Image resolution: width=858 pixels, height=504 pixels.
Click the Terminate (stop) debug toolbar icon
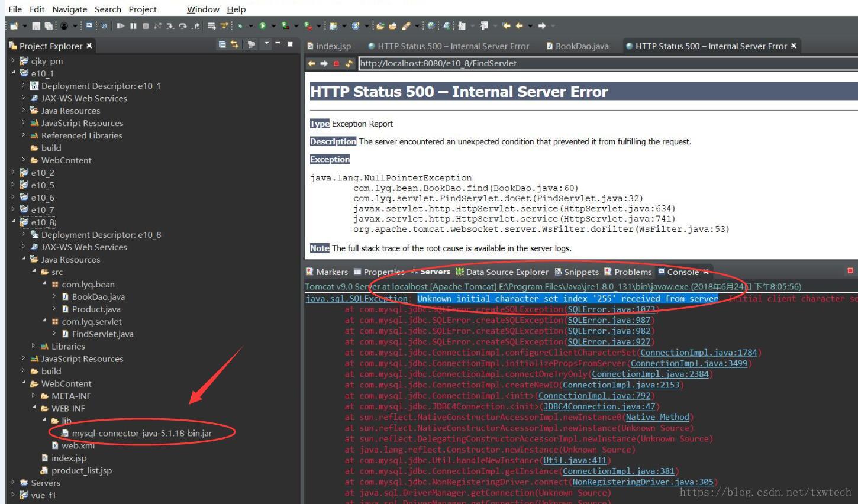[146, 25]
